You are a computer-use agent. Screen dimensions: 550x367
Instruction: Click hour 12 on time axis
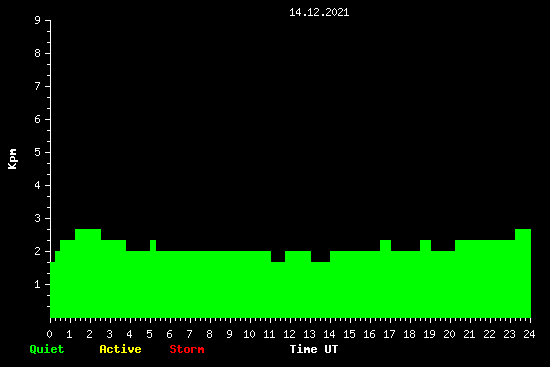click(x=289, y=334)
